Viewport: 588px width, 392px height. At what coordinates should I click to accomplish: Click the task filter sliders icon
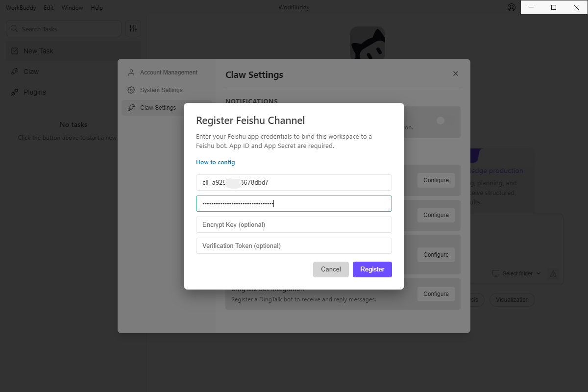pyautogui.click(x=133, y=28)
